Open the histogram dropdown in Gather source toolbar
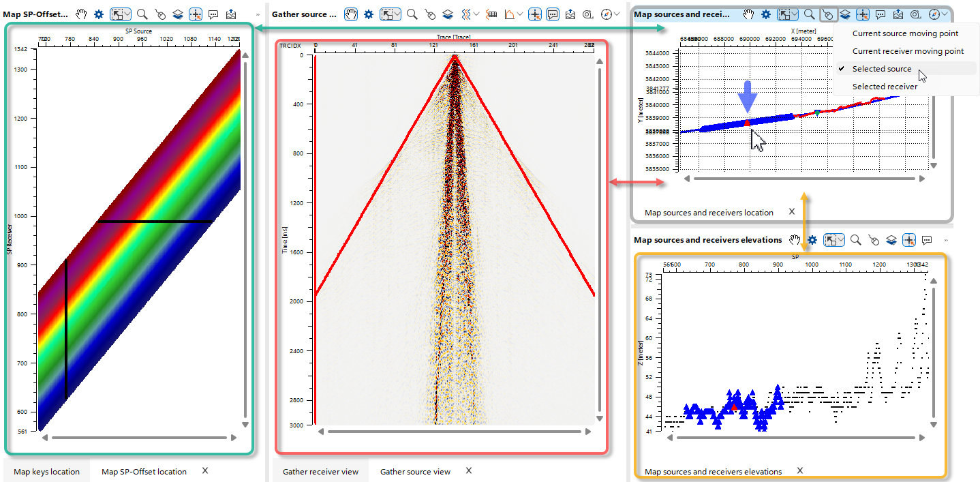The image size is (980, 482). [x=519, y=14]
